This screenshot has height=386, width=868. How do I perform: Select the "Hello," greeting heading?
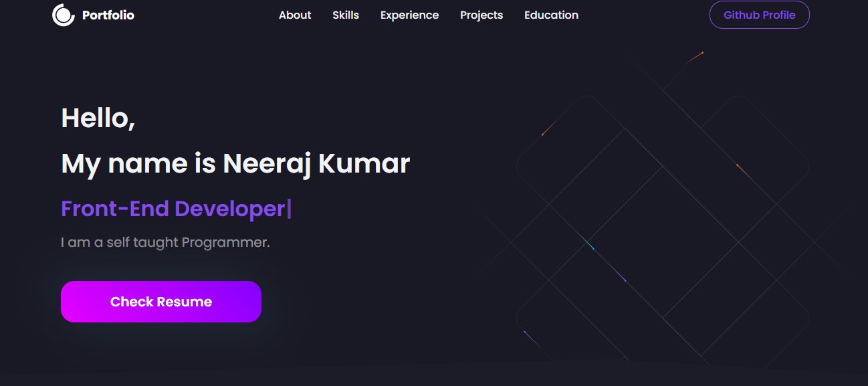tap(98, 118)
